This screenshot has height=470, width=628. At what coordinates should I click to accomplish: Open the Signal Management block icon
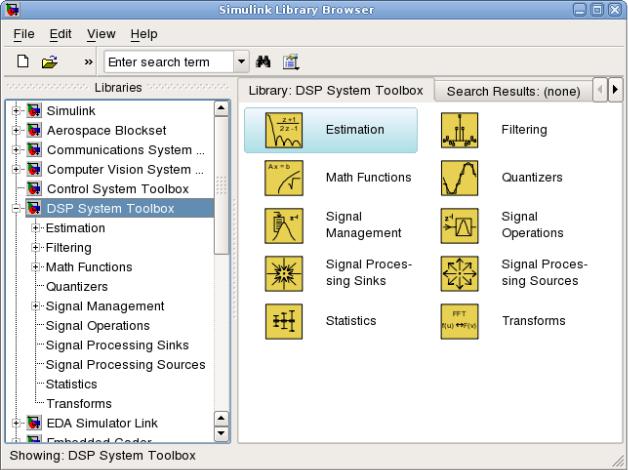click(x=284, y=226)
